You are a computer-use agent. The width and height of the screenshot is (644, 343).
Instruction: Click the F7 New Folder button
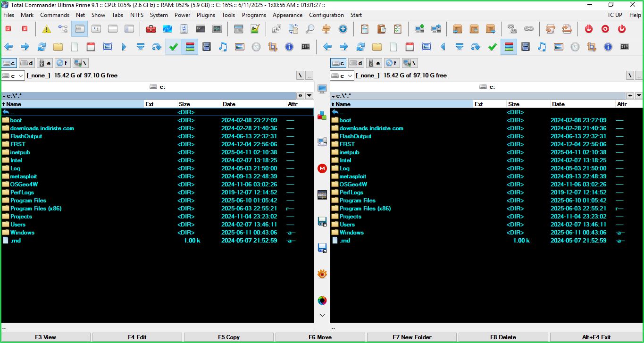pos(412,337)
